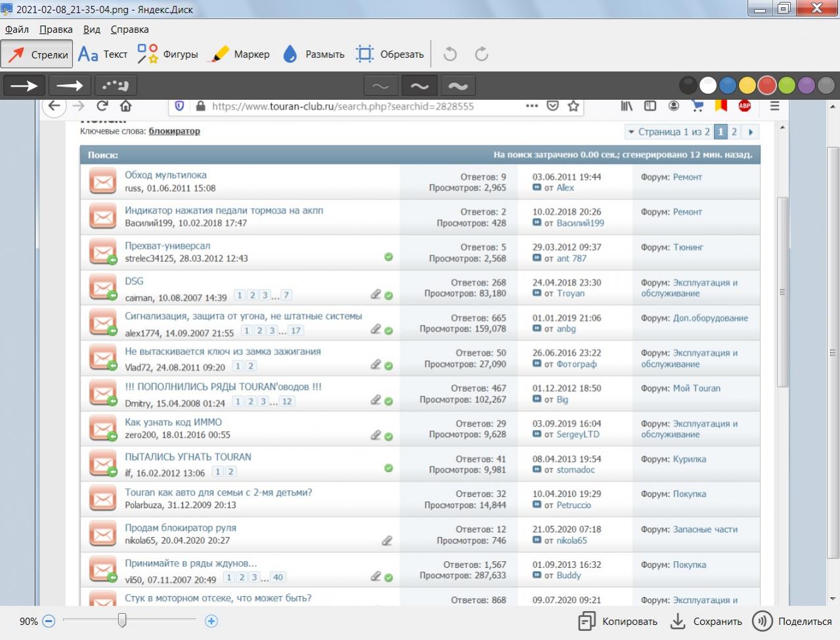Open the thread ПЫТАЛИСЬ УГНАТЬ TOURAN

188,457
